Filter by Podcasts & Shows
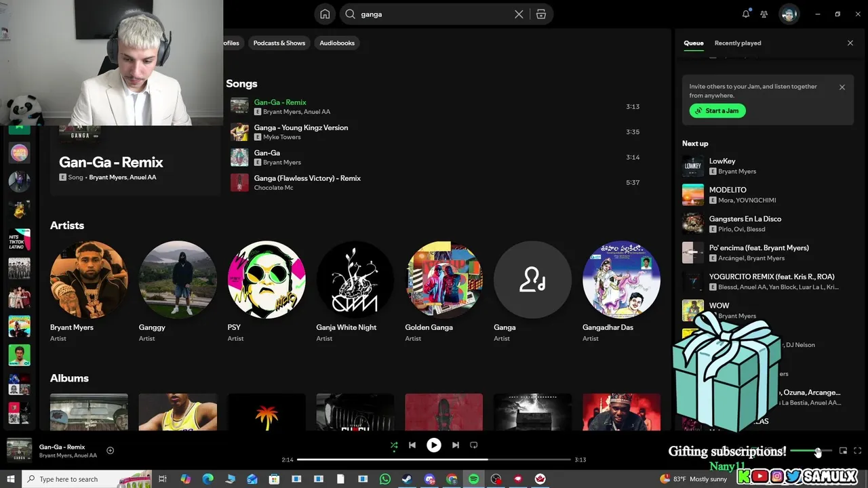 (279, 43)
